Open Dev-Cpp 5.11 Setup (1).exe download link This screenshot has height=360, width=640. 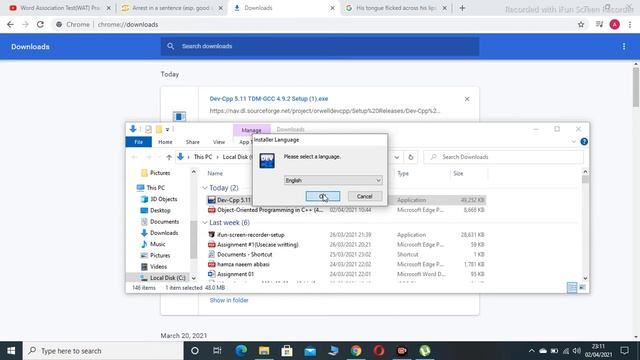click(269, 99)
